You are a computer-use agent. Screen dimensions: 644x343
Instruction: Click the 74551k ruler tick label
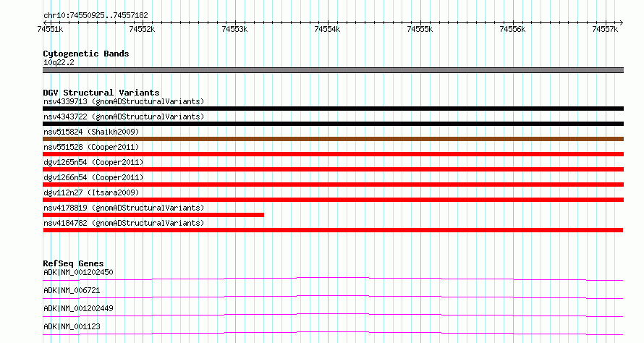(x=50, y=29)
